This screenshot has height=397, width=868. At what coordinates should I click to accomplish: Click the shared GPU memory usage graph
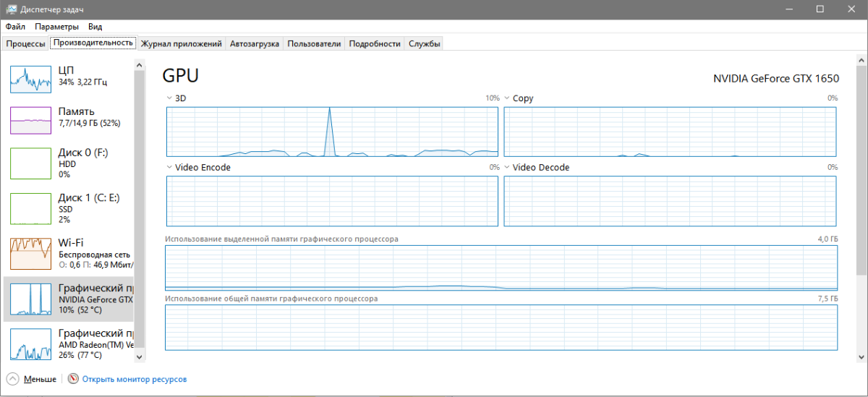pos(501,329)
